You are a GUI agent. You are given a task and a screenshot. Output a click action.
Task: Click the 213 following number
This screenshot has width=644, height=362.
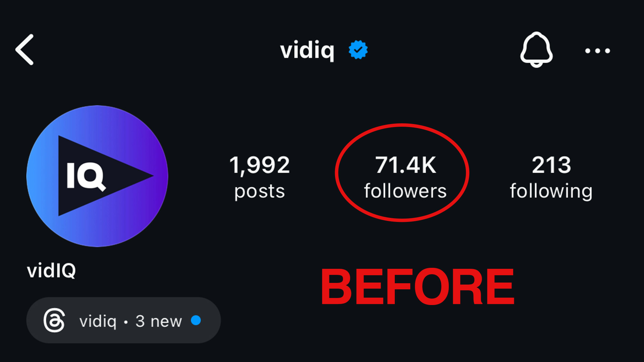tap(551, 165)
